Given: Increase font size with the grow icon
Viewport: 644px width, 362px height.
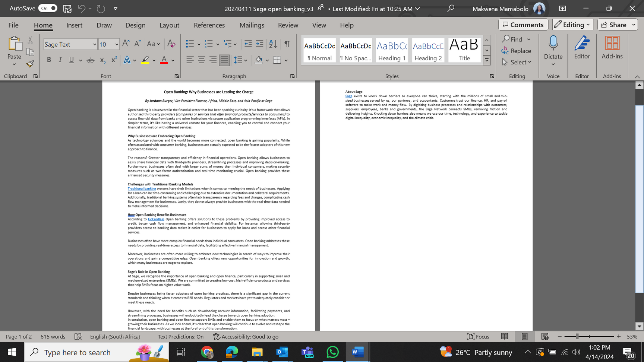Looking at the screenshot, I should click(126, 44).
